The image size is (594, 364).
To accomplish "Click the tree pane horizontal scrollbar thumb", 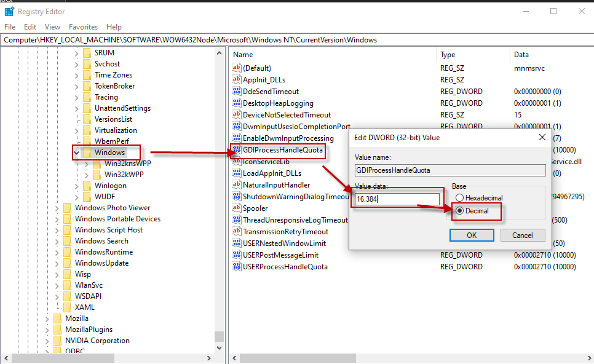I will click(63, 358).
